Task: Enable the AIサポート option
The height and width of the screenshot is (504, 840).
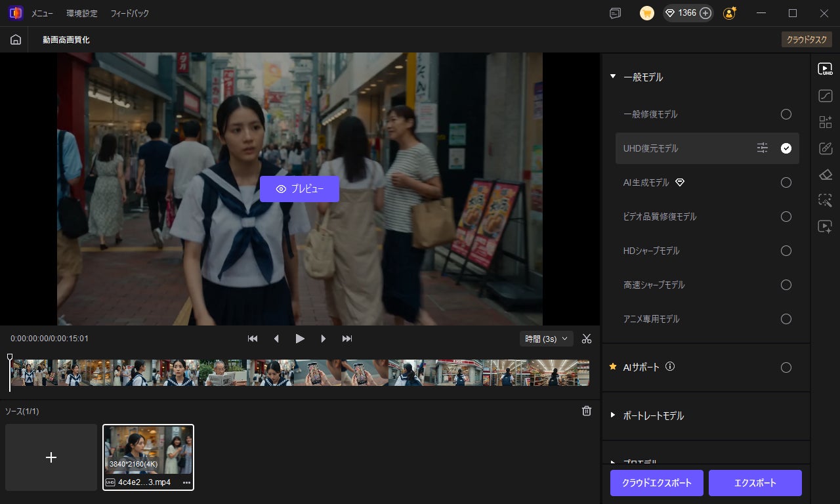Action: coord(786,367)
